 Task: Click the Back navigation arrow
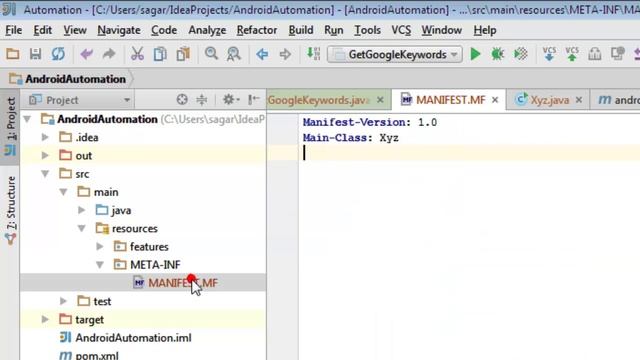pyautogui.click(x=262, y=54)
